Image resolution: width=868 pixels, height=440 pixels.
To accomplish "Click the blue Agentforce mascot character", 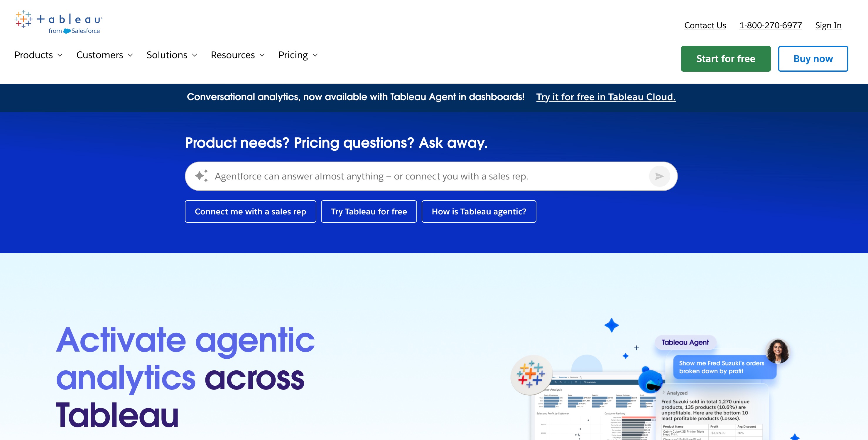I will pos(651,380).
